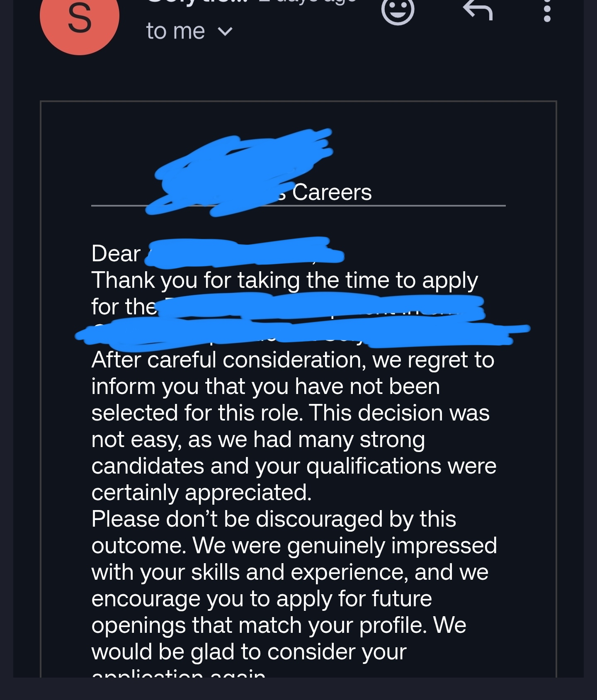Click the "Careers" heading text
Image resolution: width=597 pixels, height=700 pixels.
pyautogui.click(x=332, y=192)
